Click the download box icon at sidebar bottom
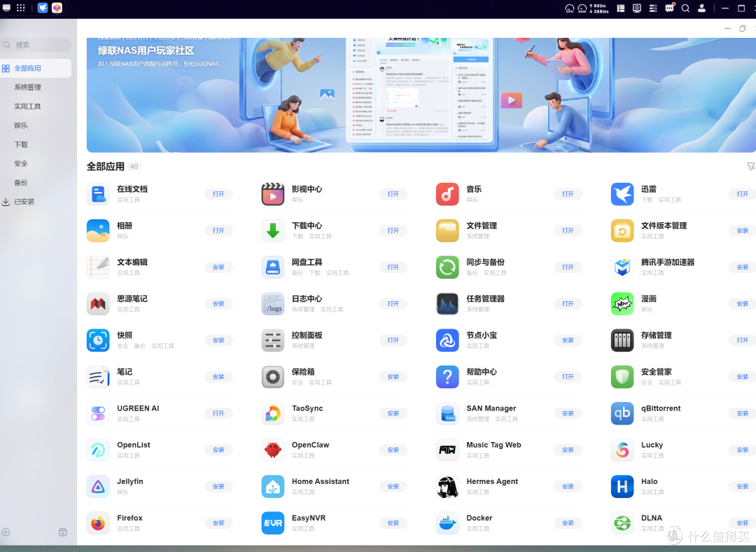756x552 pixels. pyautogui.click(x=63, y=532)
